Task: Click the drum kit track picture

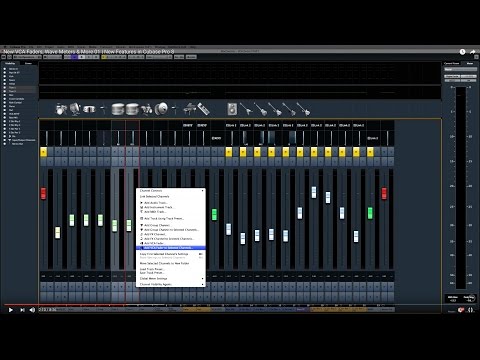Action: coord(61,109)
